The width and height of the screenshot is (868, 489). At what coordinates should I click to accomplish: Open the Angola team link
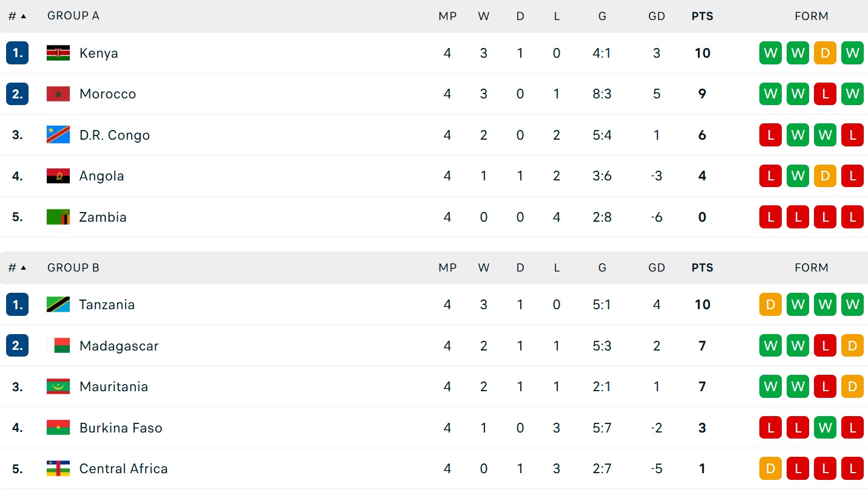[101, 176]
